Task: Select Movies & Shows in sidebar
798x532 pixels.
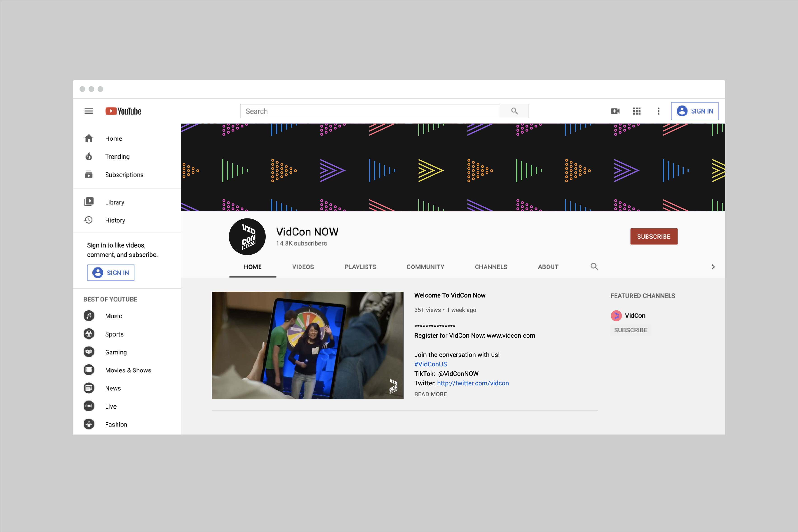Action: pos(128,370)
